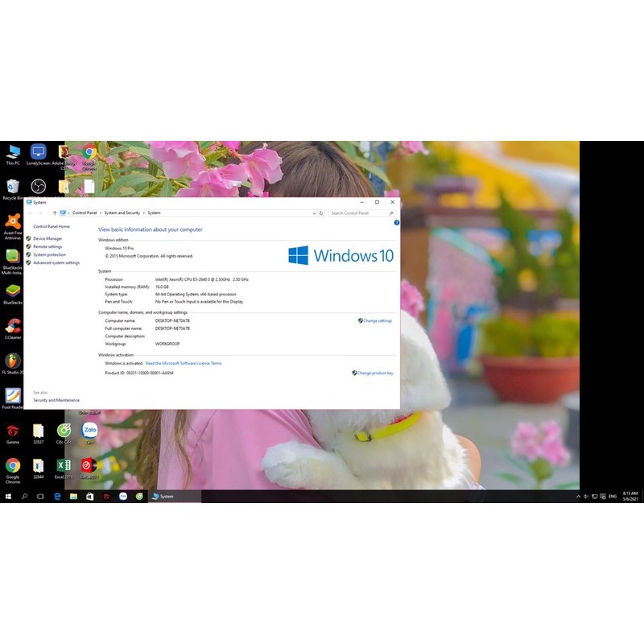
Task: Select Avast Free Antivirus desktop icon
Action: 13,226
